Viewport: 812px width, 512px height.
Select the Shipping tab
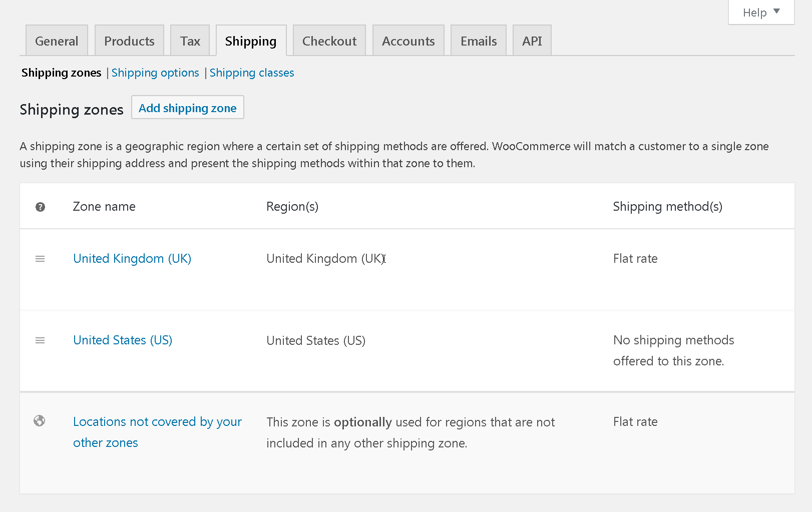tap(251, 40)
